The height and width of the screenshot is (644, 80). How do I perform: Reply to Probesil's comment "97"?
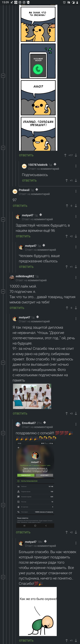click(x=20, y=206)
